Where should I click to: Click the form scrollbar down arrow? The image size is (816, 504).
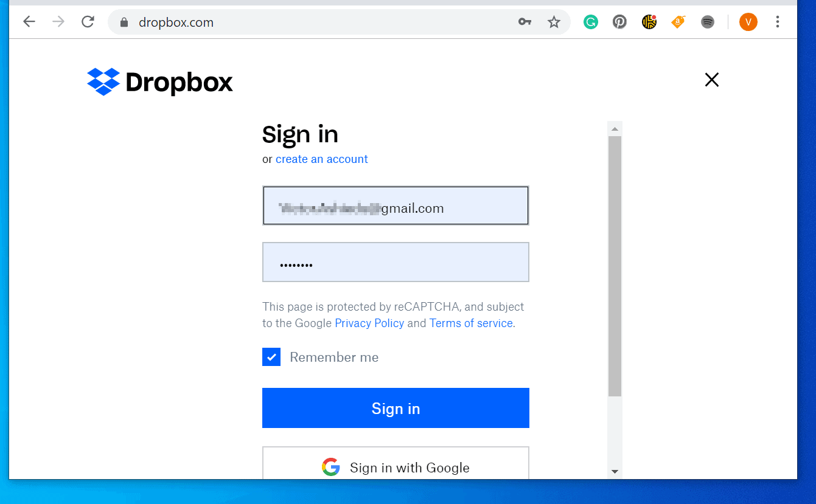pos(615,471)
